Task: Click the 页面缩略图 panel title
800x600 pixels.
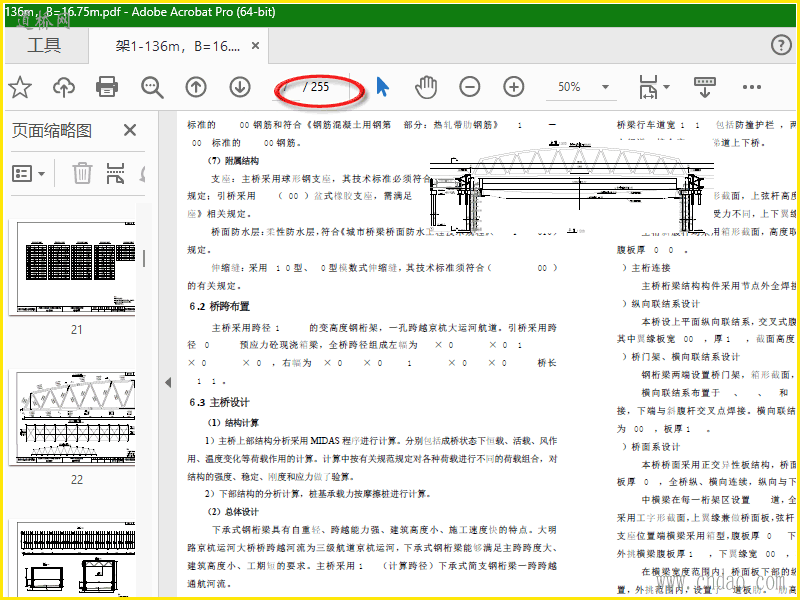Action: coord(52,131)
